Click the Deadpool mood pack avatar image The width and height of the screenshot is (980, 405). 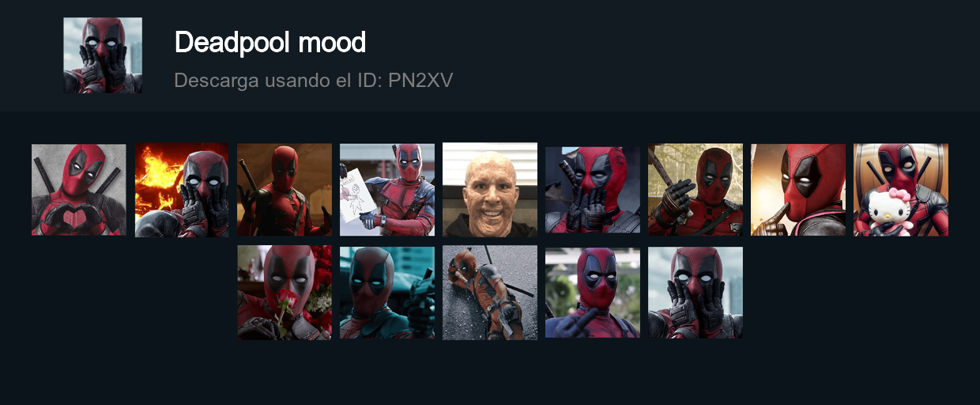coord(103,55)
